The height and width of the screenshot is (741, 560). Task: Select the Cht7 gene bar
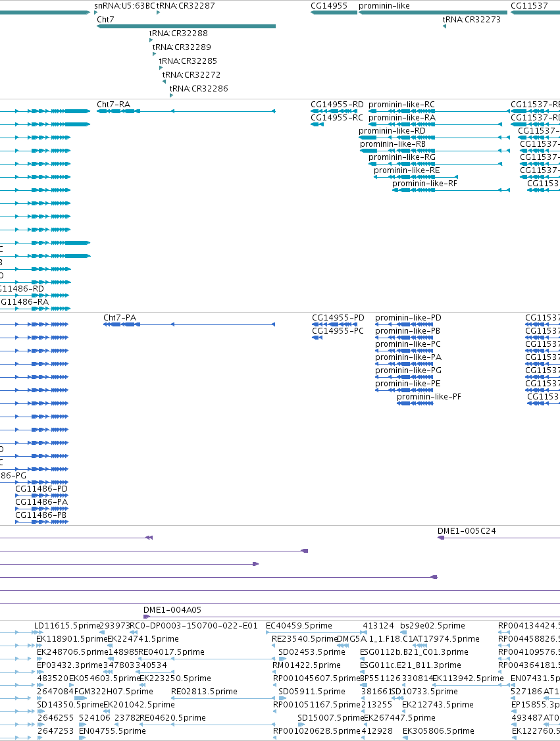click(186, 26)
